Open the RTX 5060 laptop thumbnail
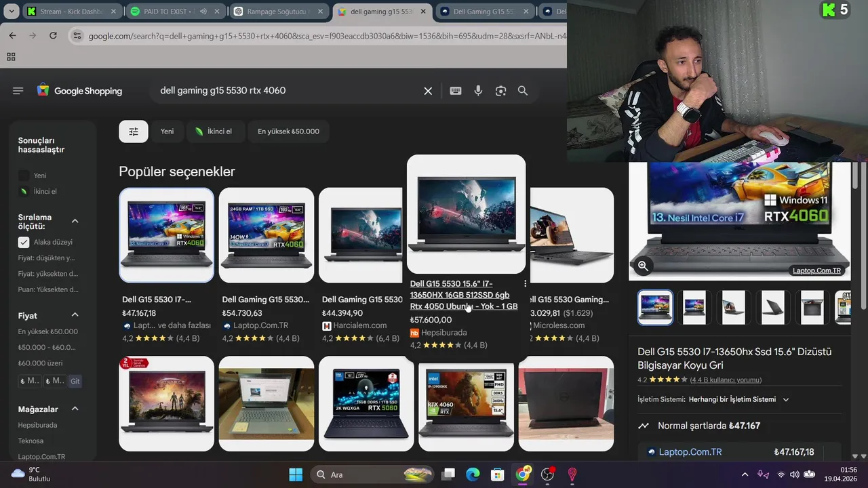 tap(366, 404)
